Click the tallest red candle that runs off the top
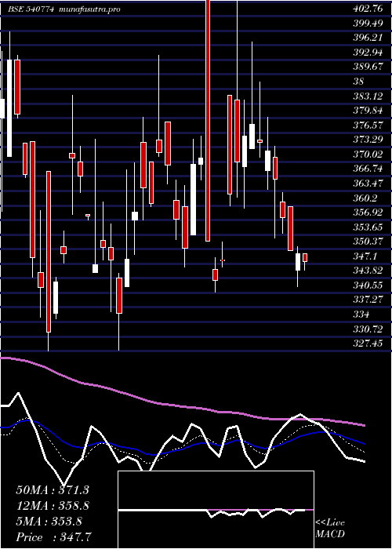The width and height of the screenshot is (392, 549). click(x=208, y=121)
